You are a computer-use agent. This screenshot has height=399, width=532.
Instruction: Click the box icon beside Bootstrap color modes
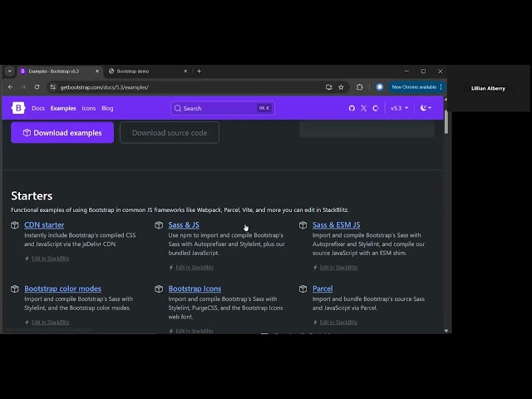click(x=15, y=288)
